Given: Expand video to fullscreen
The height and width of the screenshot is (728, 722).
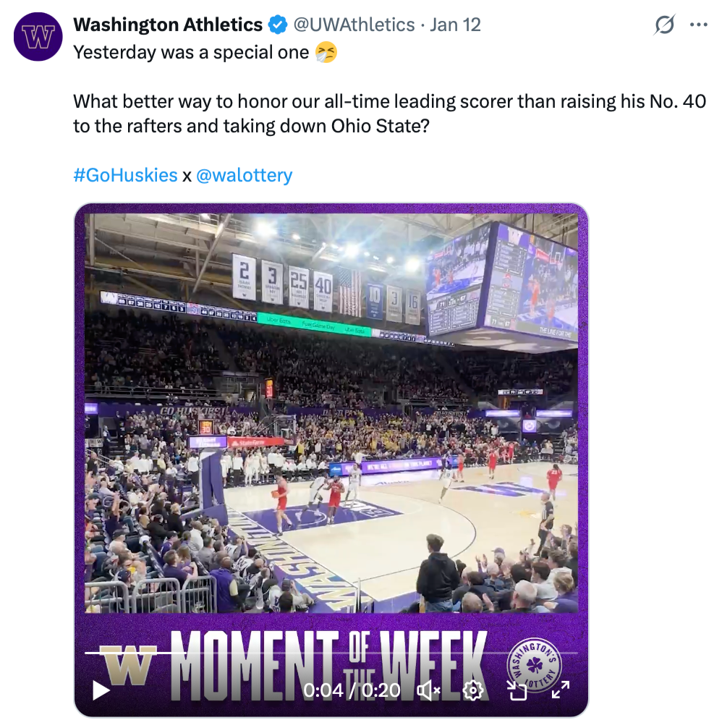Looking at the screenshot, I should 561,690.
